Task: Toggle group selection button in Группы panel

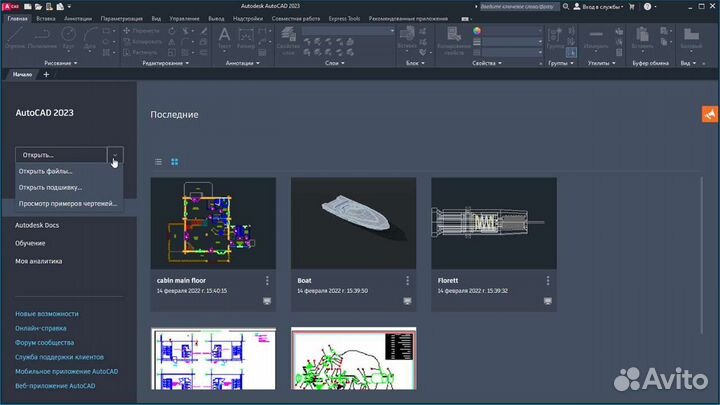Action: (x=571, y=52)
